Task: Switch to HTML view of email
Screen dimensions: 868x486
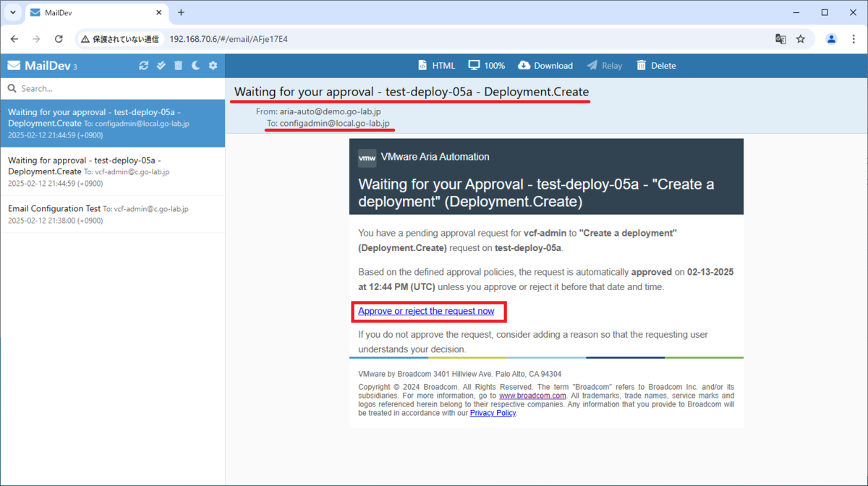Action: click(436, 66)
